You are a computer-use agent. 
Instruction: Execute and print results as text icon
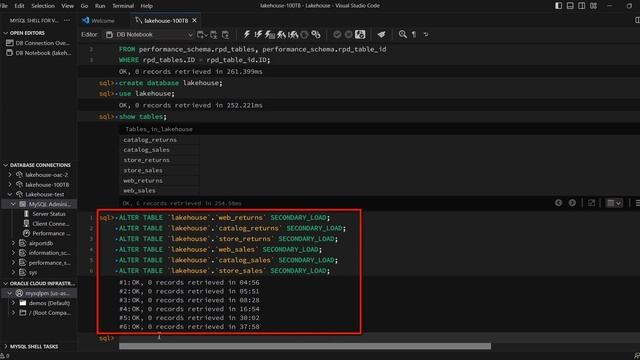pyautogui.click(x=269, y=35)
